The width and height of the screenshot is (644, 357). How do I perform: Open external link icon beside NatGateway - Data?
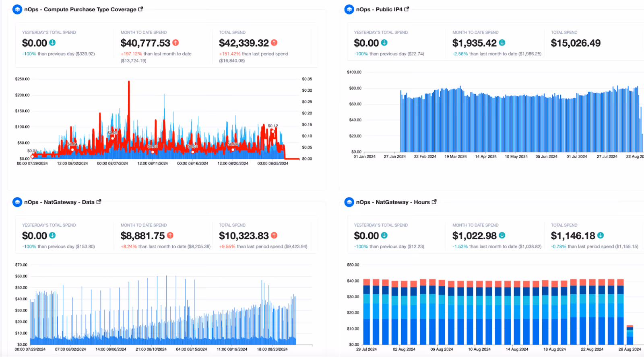point(99,202)
